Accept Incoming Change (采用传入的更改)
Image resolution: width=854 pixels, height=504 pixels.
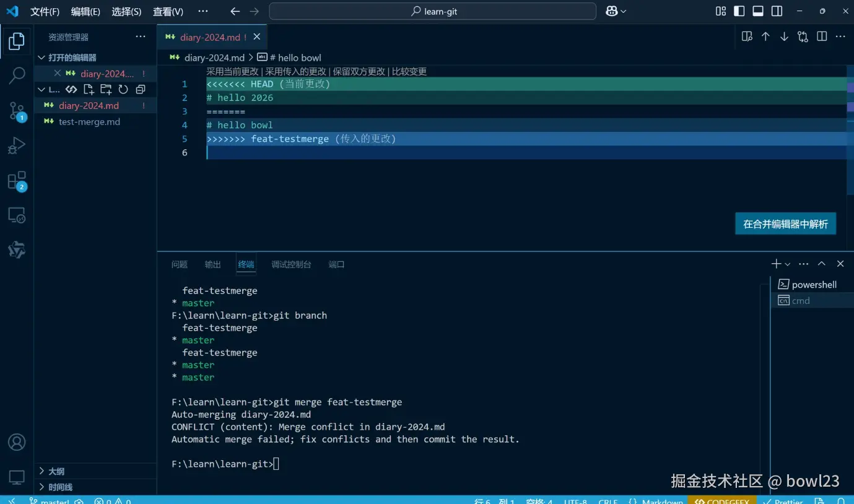pos(295,71)
